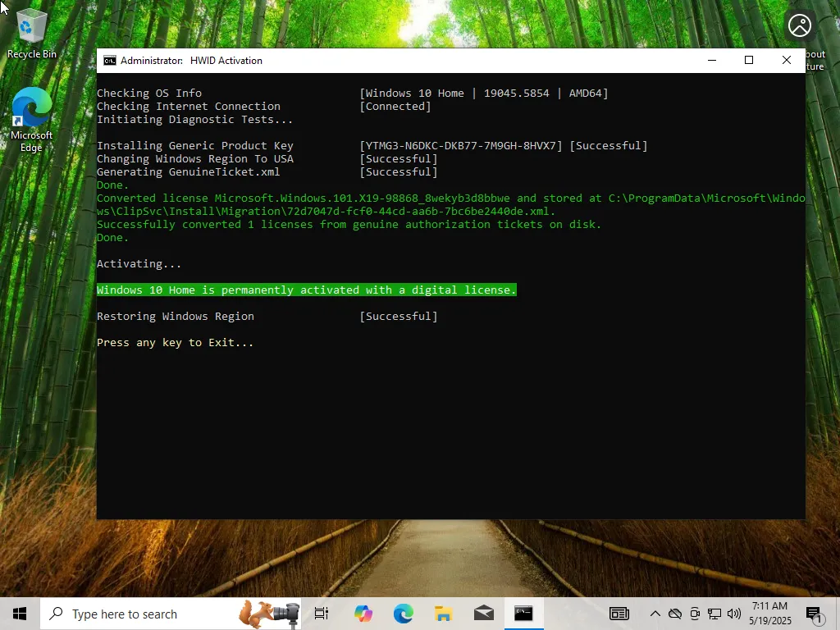The image size is (840, 630).
Task: Show hidden system tray icons
Action: 655,614
